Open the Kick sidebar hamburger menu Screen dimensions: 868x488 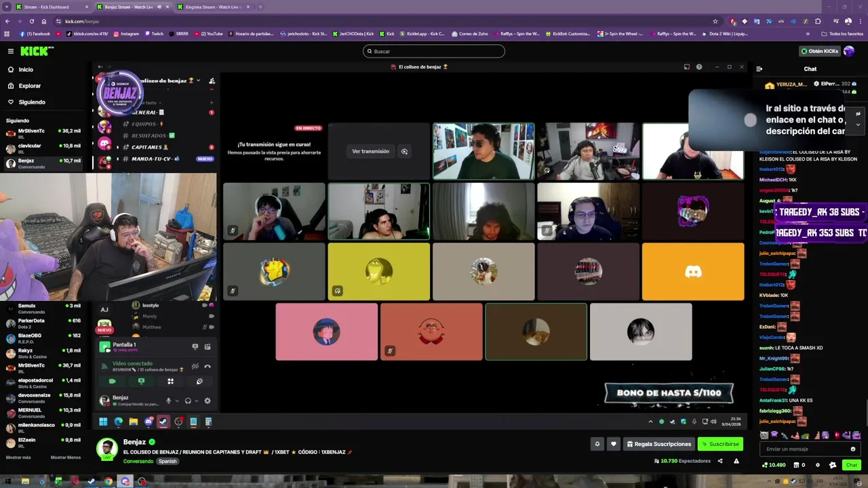[10, 52]
